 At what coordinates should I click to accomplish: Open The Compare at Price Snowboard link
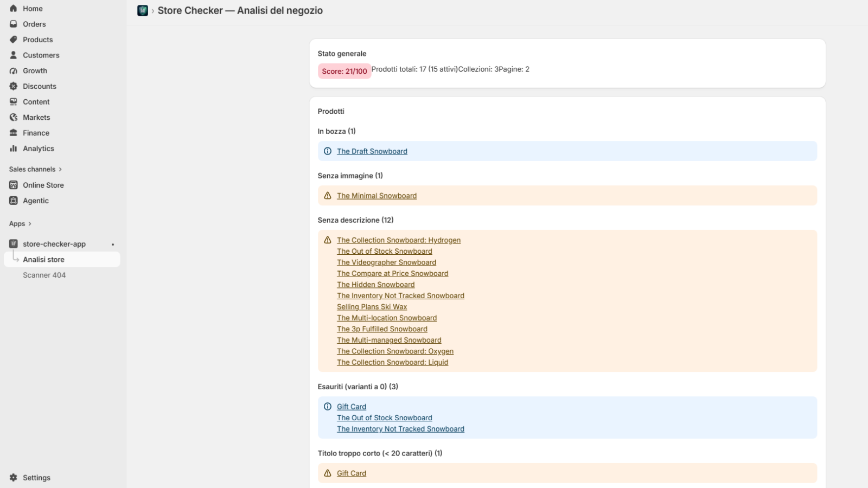[393, 274]
